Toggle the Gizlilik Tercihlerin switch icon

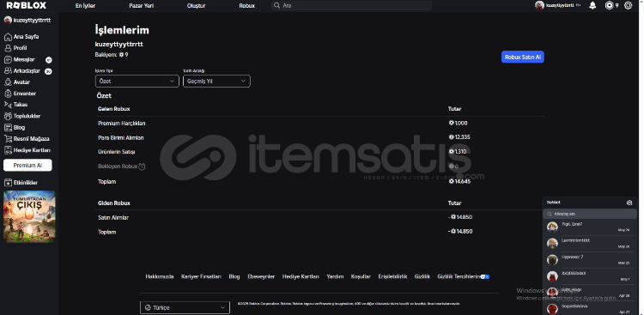click(x=485, y=277)
